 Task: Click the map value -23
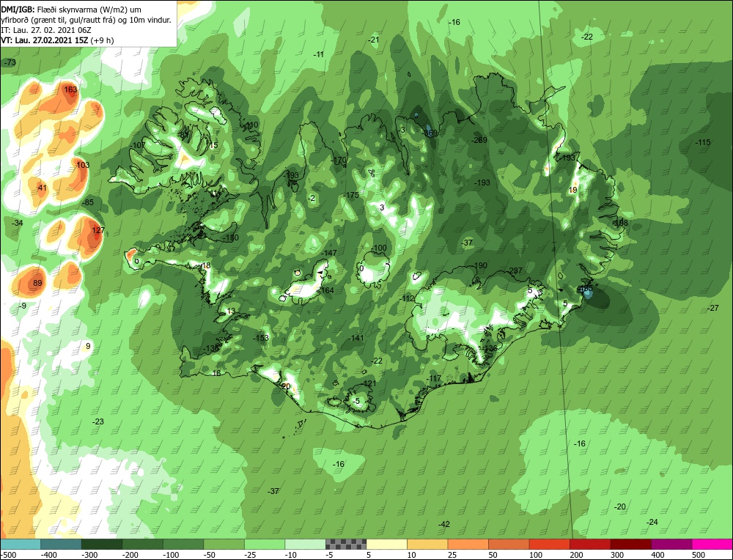click(x=97, y=421)
